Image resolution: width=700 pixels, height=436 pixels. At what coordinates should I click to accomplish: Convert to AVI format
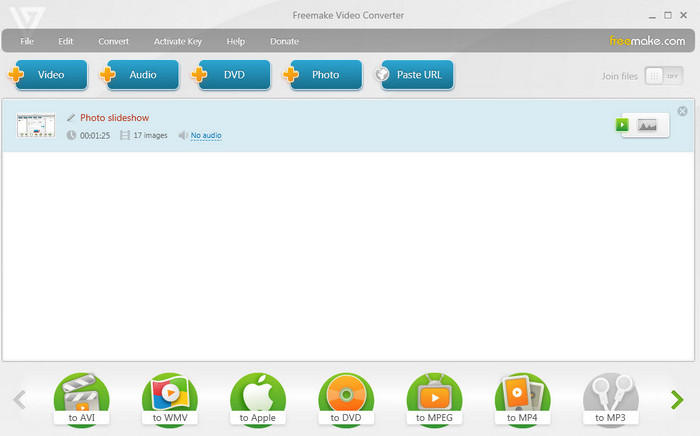pos(81,399)
